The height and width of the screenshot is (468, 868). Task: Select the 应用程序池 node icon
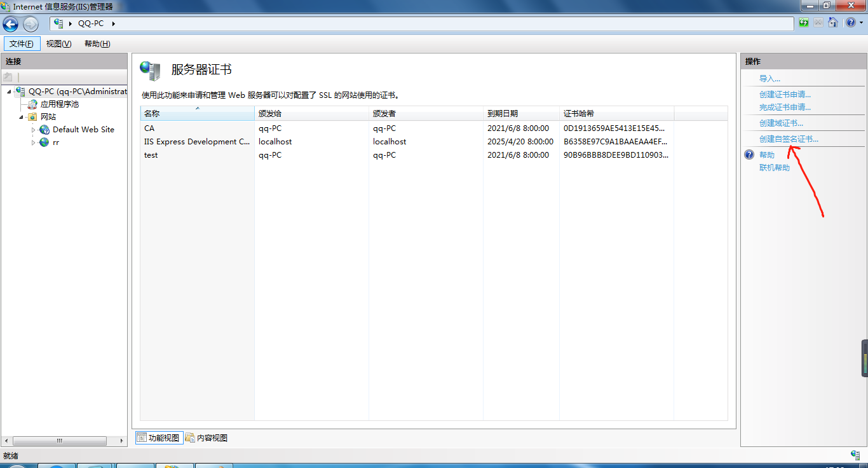pyautogui.click(x=33, y=104)
